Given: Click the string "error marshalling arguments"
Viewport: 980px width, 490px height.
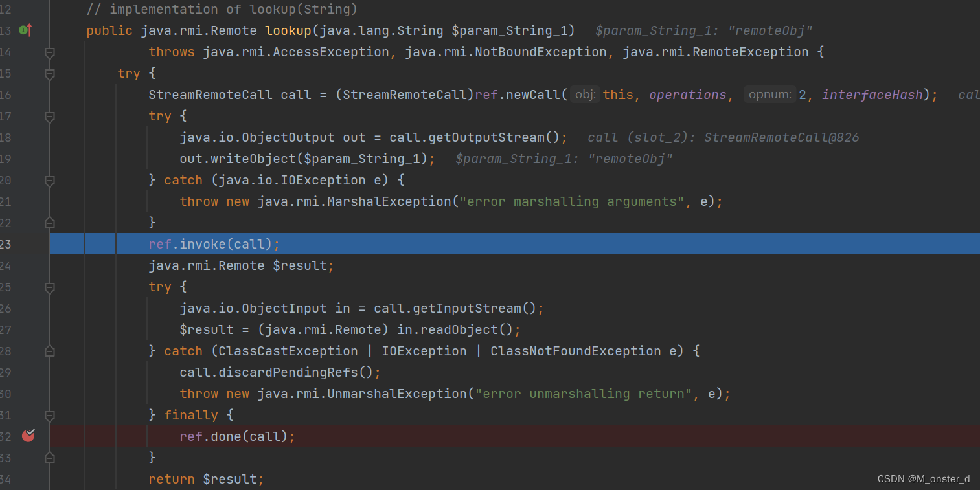Looking at the screenshot, I should [x=572, y=201].
